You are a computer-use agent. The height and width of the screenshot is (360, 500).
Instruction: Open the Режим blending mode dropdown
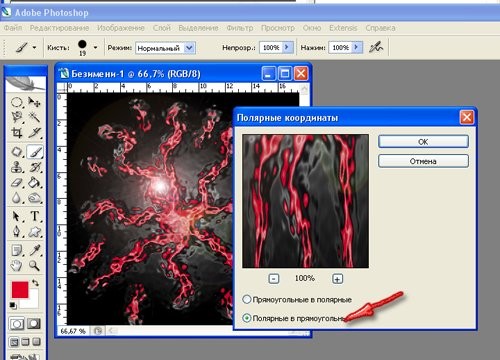189,48
